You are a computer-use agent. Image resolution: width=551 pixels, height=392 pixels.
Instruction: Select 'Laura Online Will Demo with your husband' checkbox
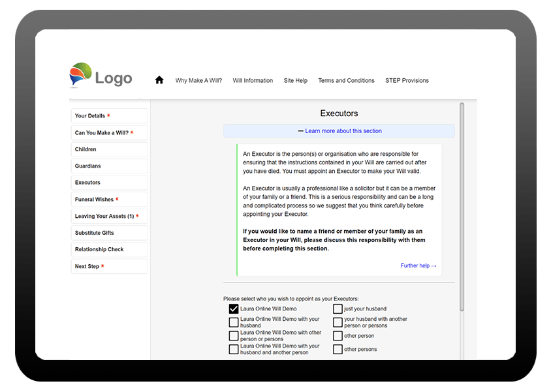[x=234, y=322]
